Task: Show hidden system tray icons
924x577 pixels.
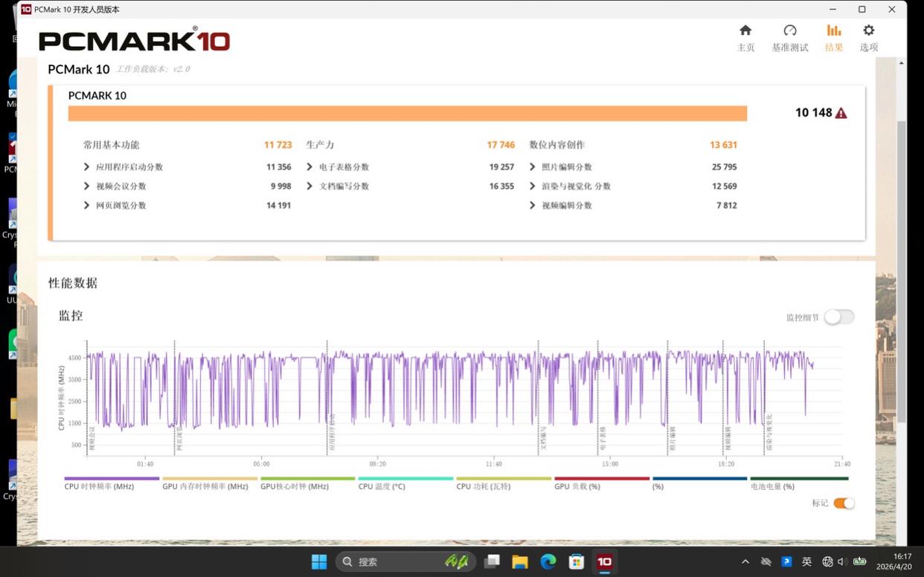Action: pos(745,562)
